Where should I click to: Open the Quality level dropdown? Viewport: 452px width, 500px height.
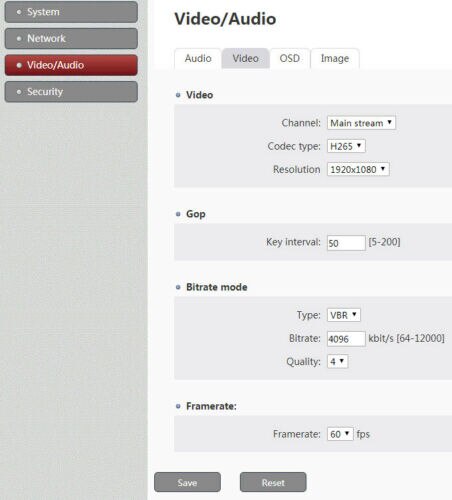point(337,361)
